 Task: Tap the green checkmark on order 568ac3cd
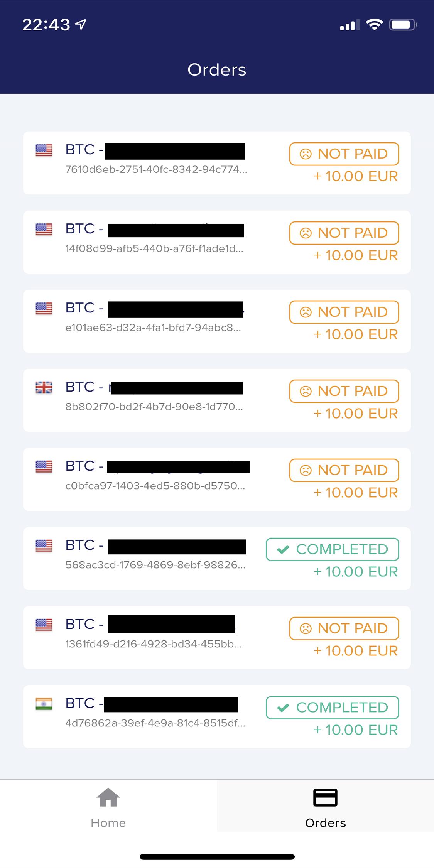coord(283,549)
